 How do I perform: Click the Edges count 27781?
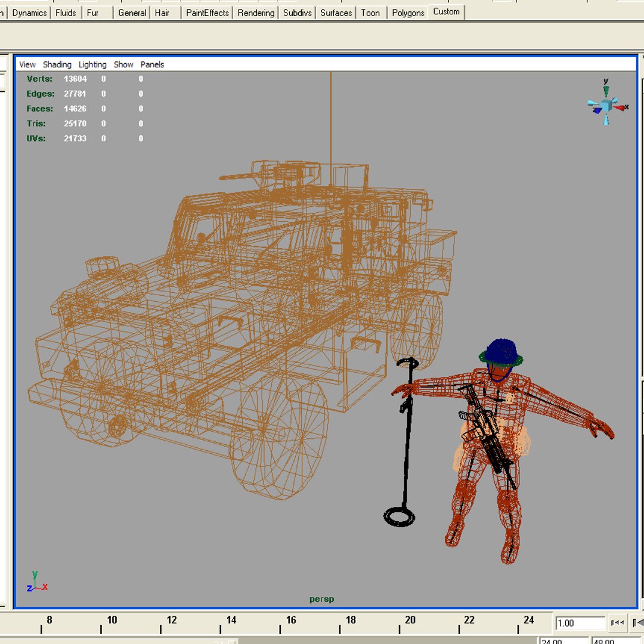point(75,94)
